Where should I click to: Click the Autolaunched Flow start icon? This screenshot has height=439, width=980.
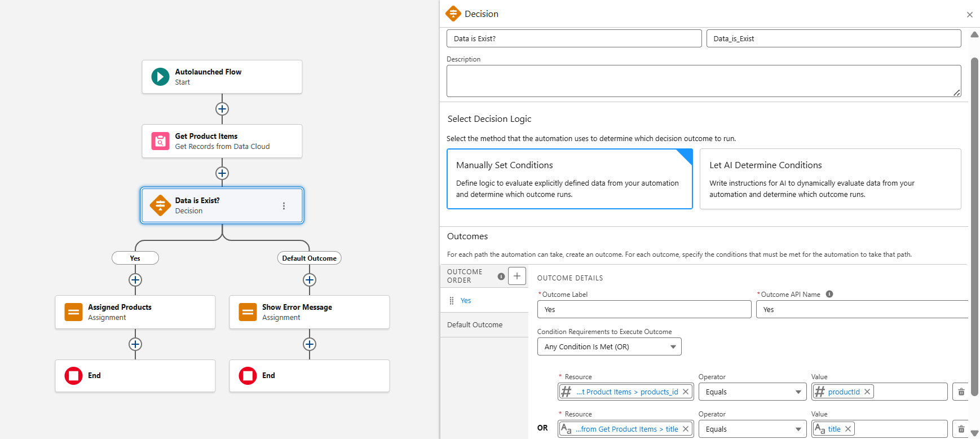click(x=160, y=77)
